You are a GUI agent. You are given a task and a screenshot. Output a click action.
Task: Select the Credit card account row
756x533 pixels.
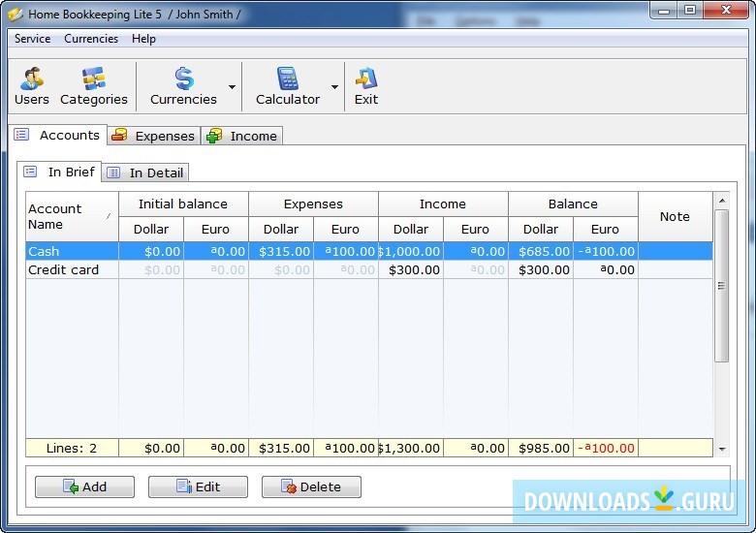[x=369, y=269]
